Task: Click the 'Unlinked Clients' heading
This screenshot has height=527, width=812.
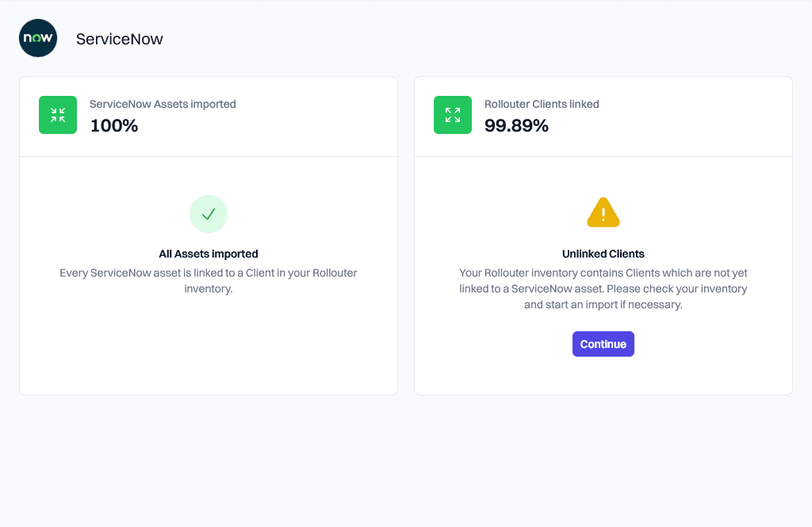Action: pyautogui.click(x=603, y=254)
